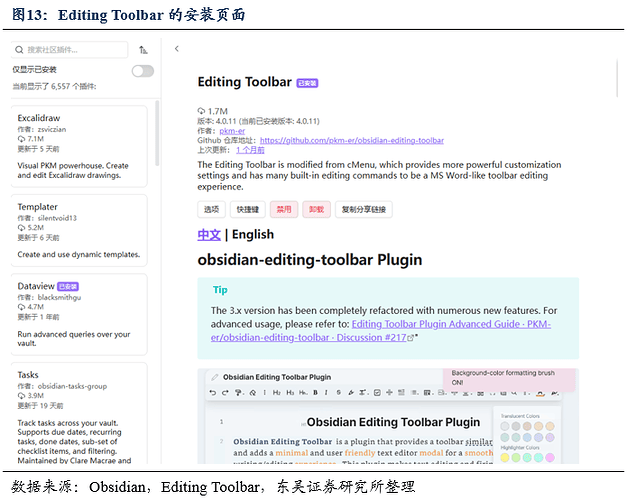Click download cloud icon beside 1.7M
The width and height of the screenshot is (627, 499).
coord(201,111)
